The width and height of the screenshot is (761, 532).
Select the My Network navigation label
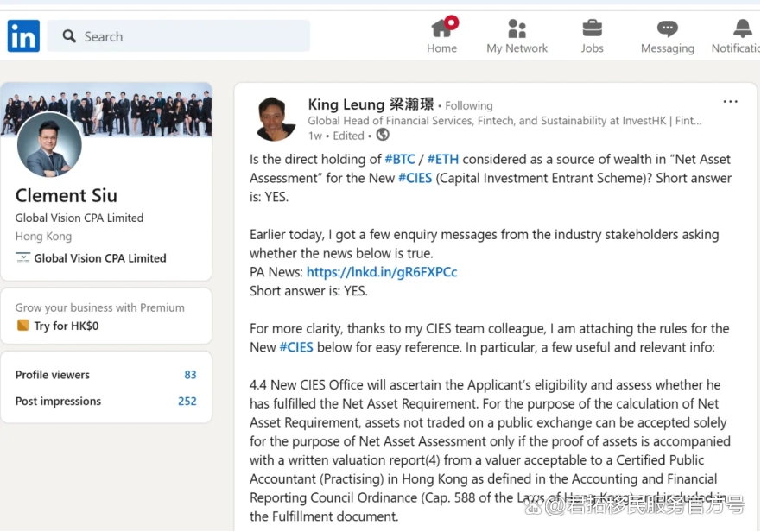click(x=517, y=48)
